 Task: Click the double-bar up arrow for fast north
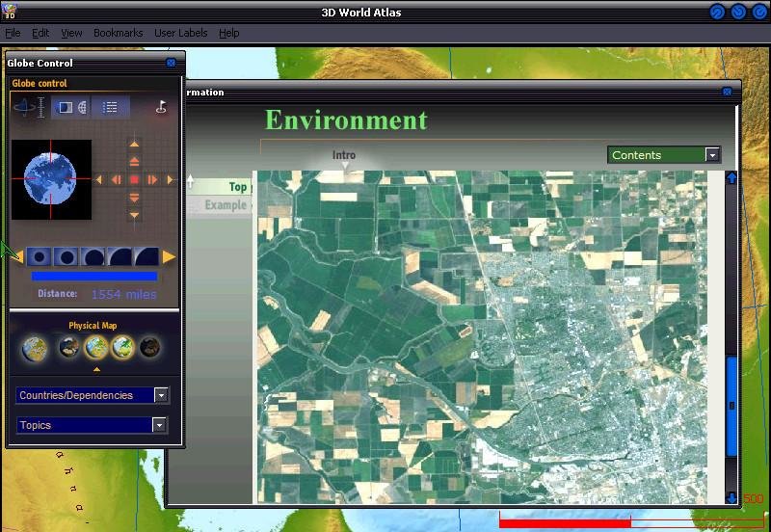(134, 161)
